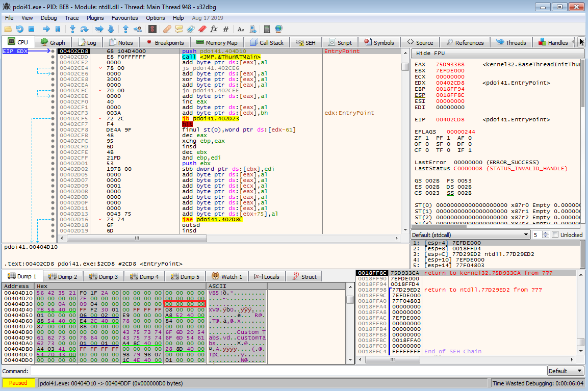Click into the Command input field
The width and height of the screenshot is (588, 391).
pyautogui.click(x=286, y=371)
